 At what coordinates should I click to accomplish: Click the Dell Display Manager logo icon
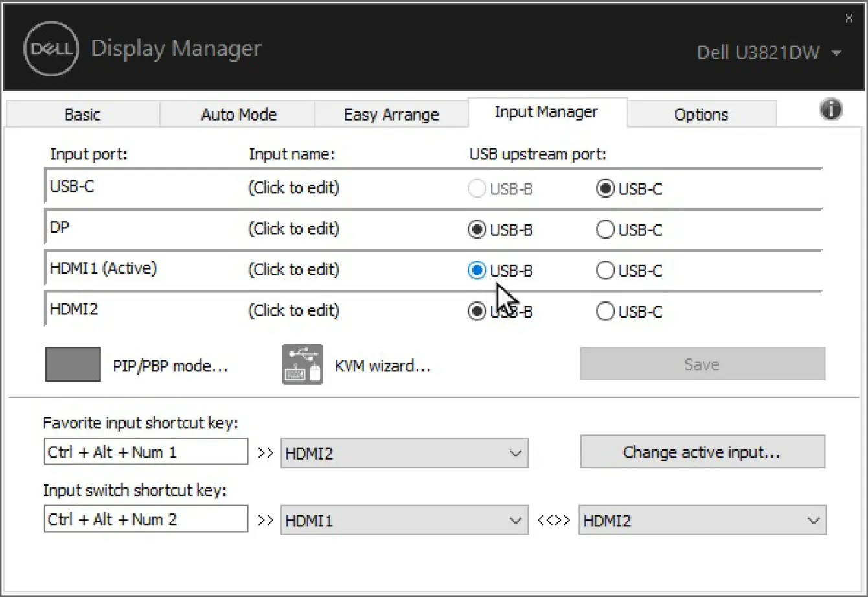[51, 49]
